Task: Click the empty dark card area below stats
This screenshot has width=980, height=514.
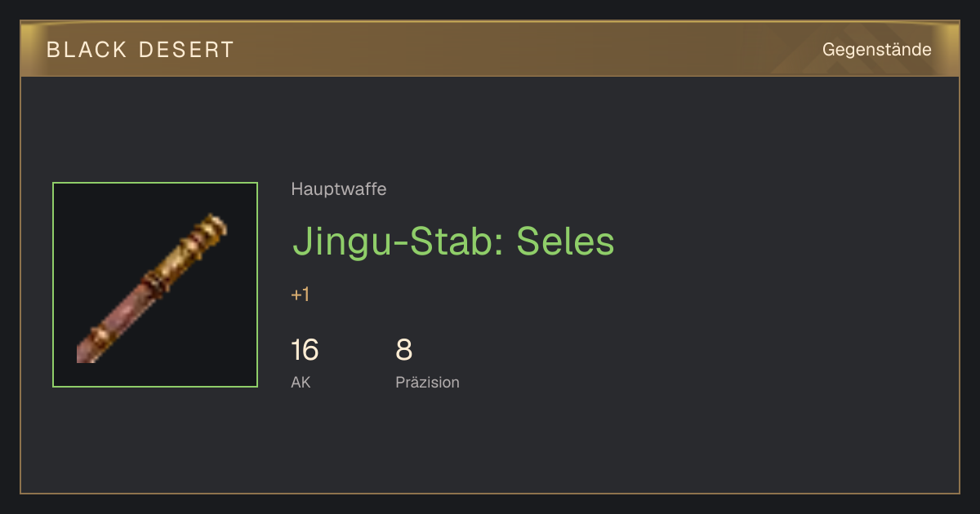Action: pyautogui.click(x=490, y=445)
